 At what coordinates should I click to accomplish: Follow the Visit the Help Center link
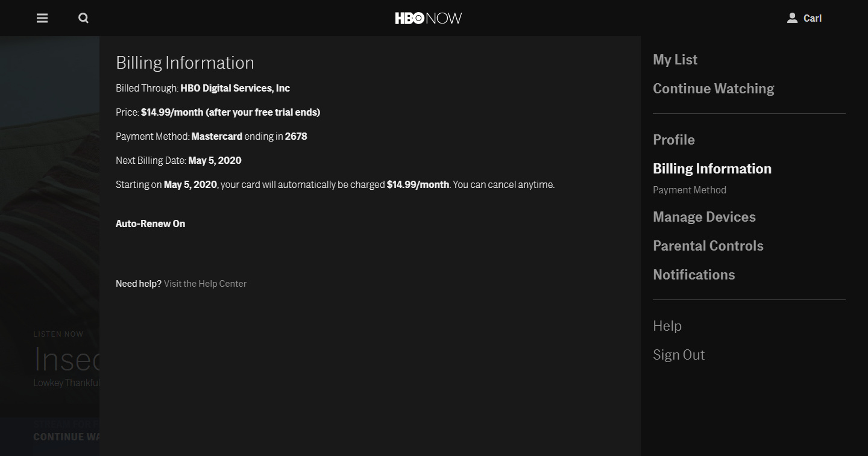point(205,284)
